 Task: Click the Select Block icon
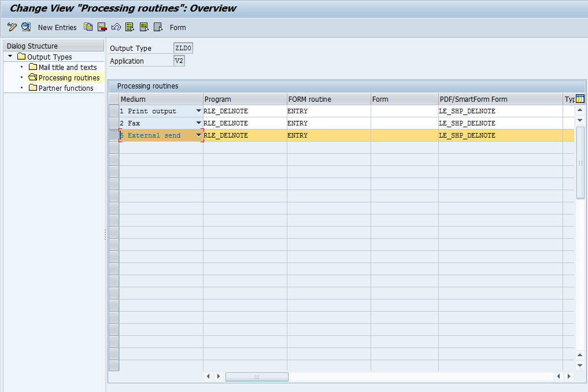[x=143, y=27]
